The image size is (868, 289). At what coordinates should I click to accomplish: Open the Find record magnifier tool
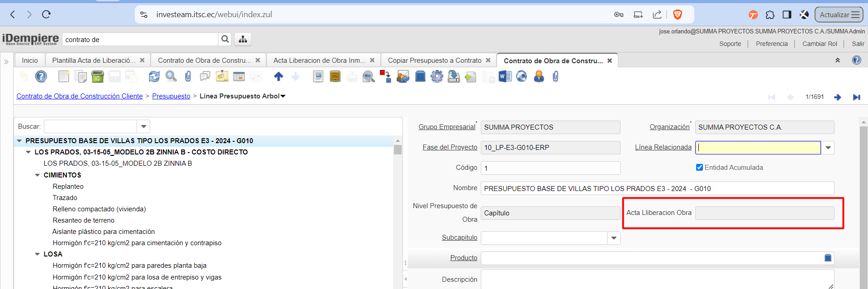[x=171, y=77]
